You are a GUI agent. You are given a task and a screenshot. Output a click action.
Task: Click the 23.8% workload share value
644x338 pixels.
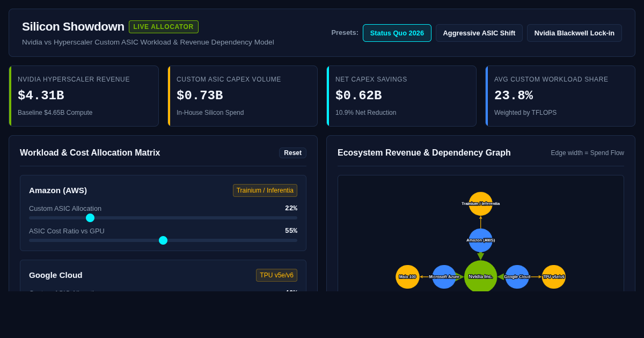(x=514, y=95)
